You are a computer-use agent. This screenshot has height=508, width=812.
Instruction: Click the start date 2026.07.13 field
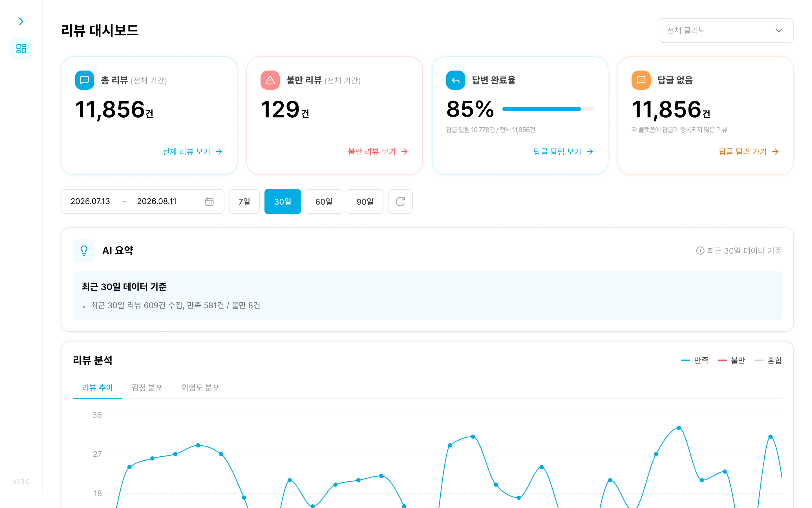coord(90,201)
